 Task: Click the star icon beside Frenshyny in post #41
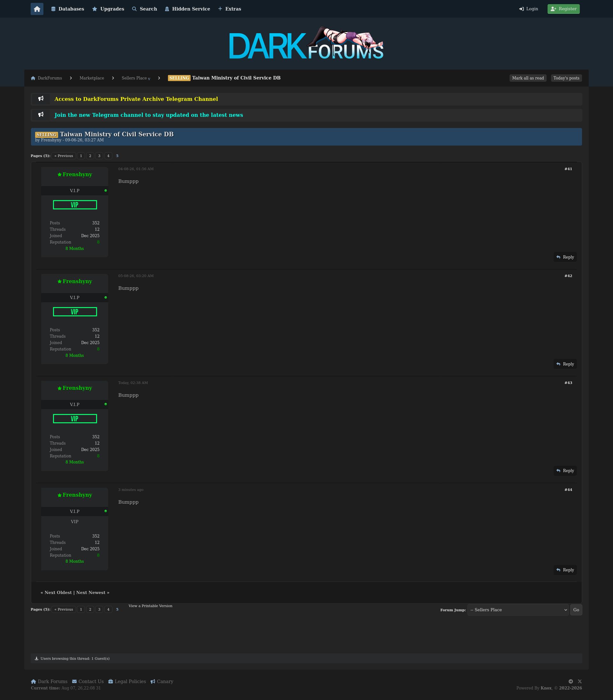[59, 175]
